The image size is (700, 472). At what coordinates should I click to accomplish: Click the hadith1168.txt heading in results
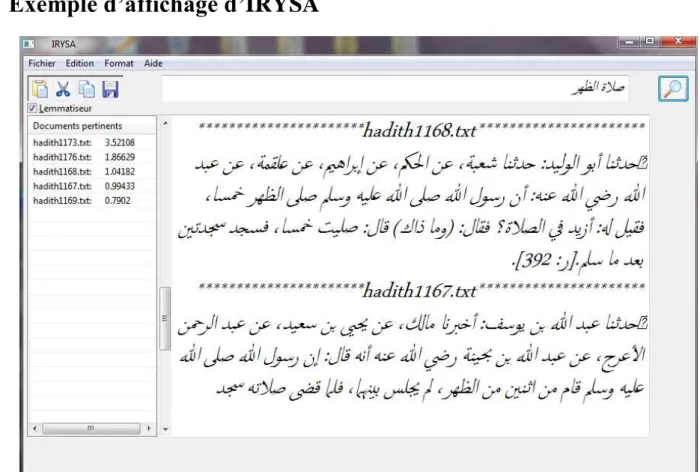pos(420,130)
